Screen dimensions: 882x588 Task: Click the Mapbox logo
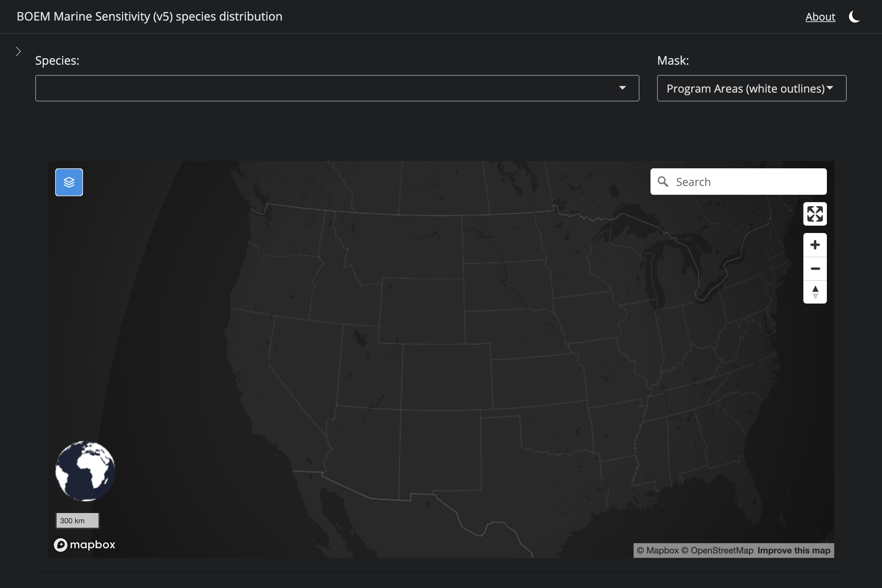(85, 545)
